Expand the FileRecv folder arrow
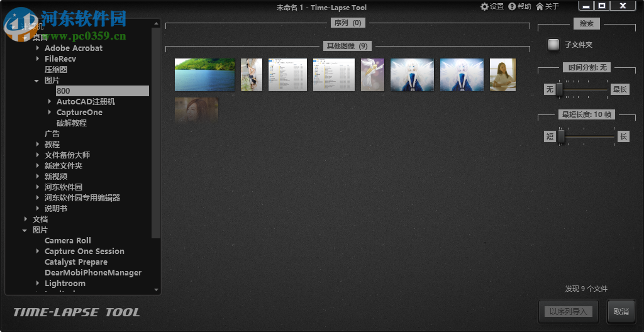 pos(37,58)
